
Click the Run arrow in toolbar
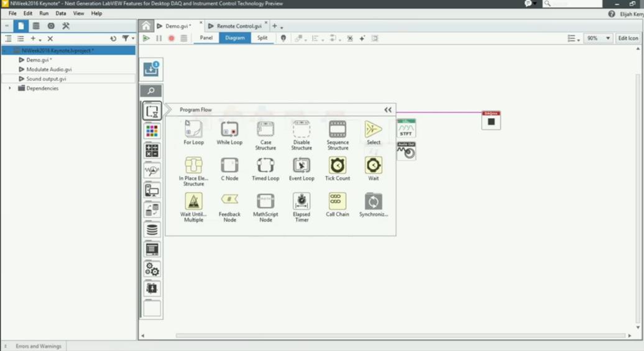pos(146,39)
